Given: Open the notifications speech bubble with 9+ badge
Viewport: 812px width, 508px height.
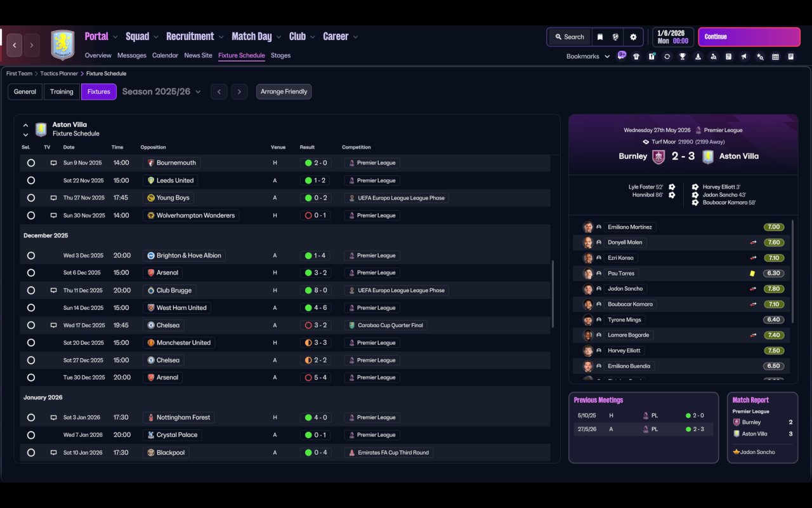Looking at the screenshot, I should pos(622,55).
